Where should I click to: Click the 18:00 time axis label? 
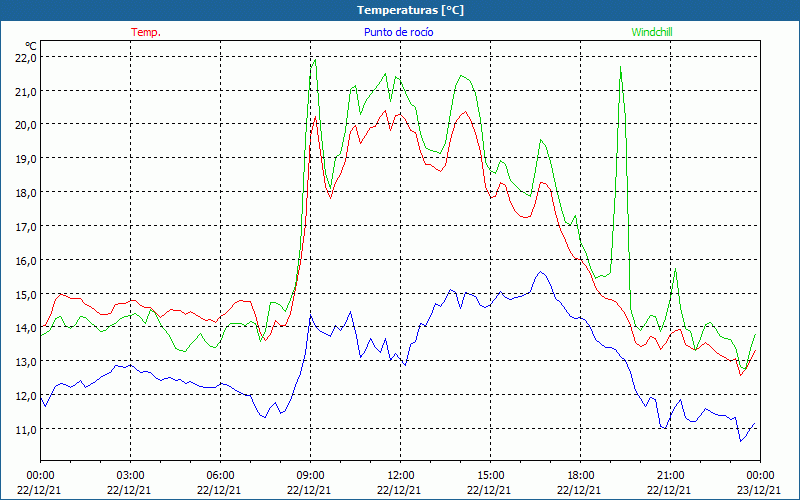point(580,476)
